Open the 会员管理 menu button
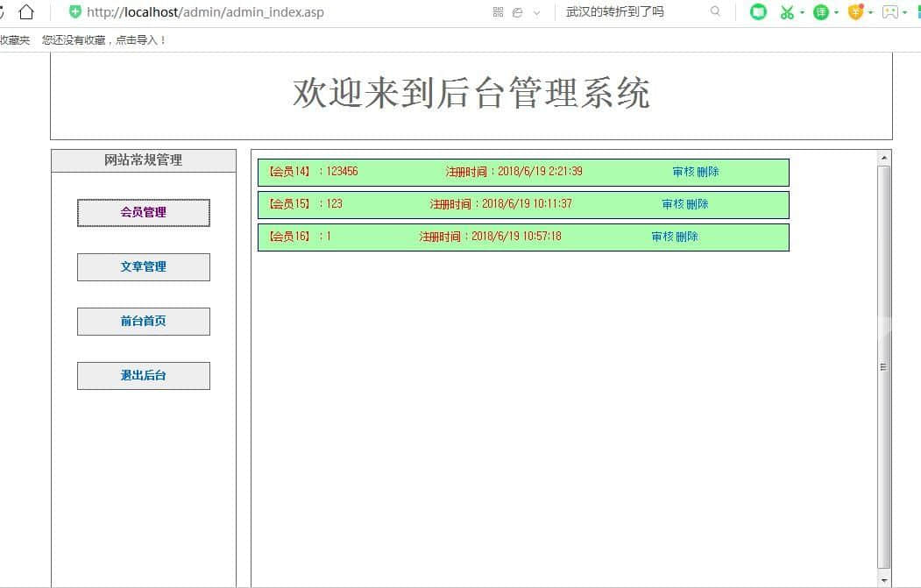 144,212
